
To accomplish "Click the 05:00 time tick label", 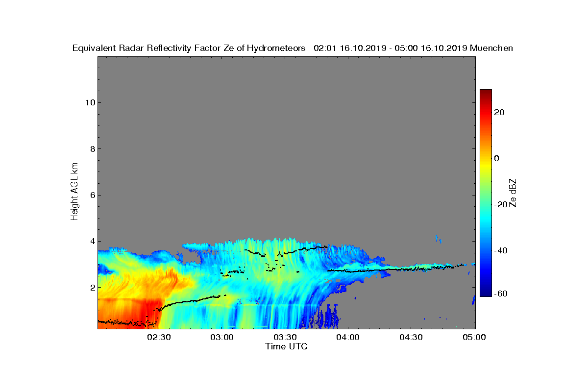I will click(x=474, y=337).
